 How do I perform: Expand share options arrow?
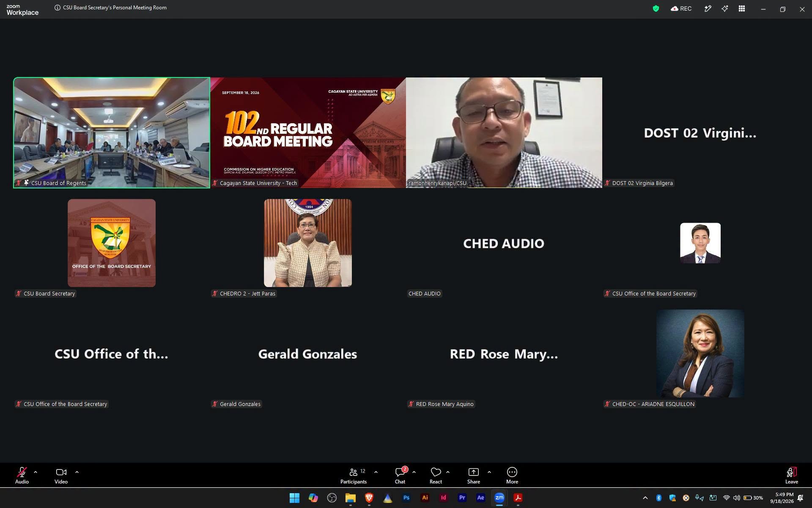[x=489, y=472]
